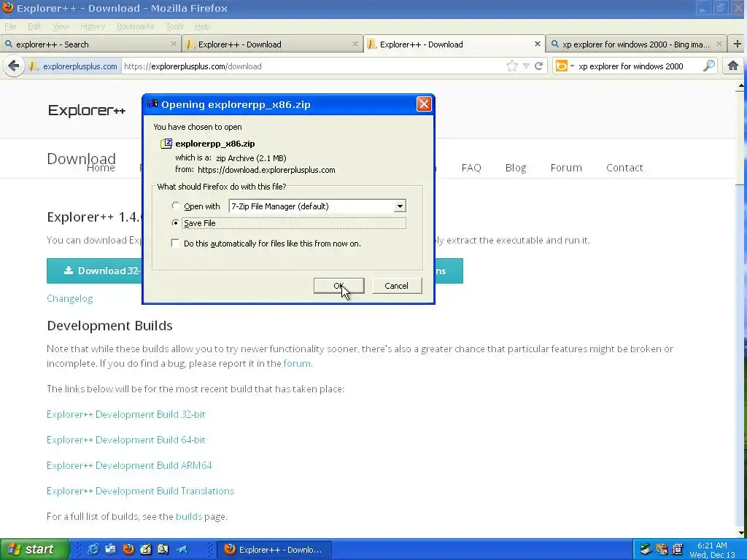Open the FAQ page link
The height and width of the screenshot is (560, 747).
(x=471, y=168)
